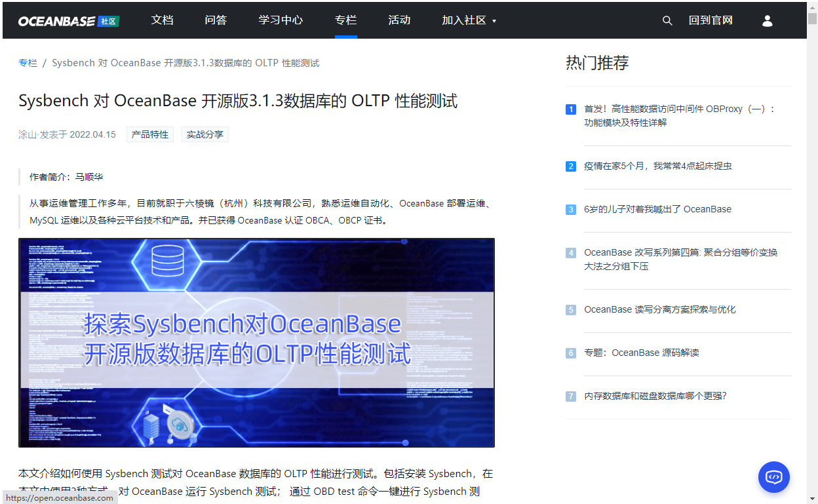Open the Sysbench OLTP banner image
Viewport: 818px width, 504px height.
coord(256,343)
